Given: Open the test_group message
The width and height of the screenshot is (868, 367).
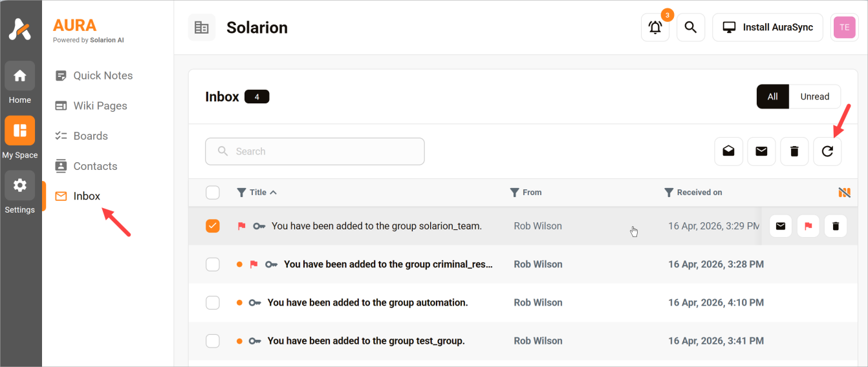Looking at the screenshot, I should 366,341.
